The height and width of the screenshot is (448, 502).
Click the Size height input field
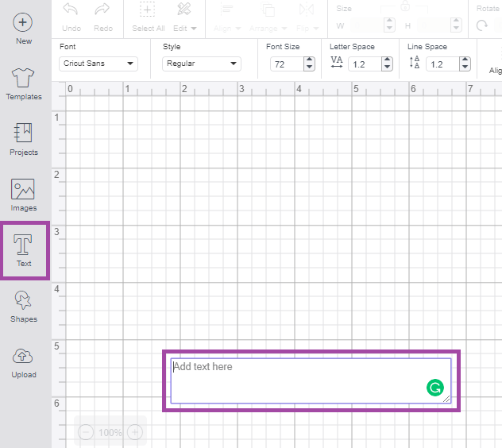tap(434, 25)
